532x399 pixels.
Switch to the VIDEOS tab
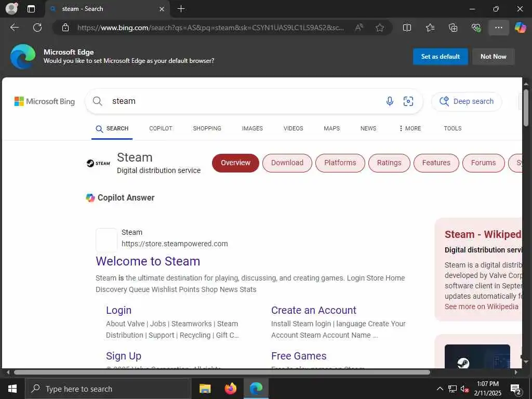coord(293,129)
